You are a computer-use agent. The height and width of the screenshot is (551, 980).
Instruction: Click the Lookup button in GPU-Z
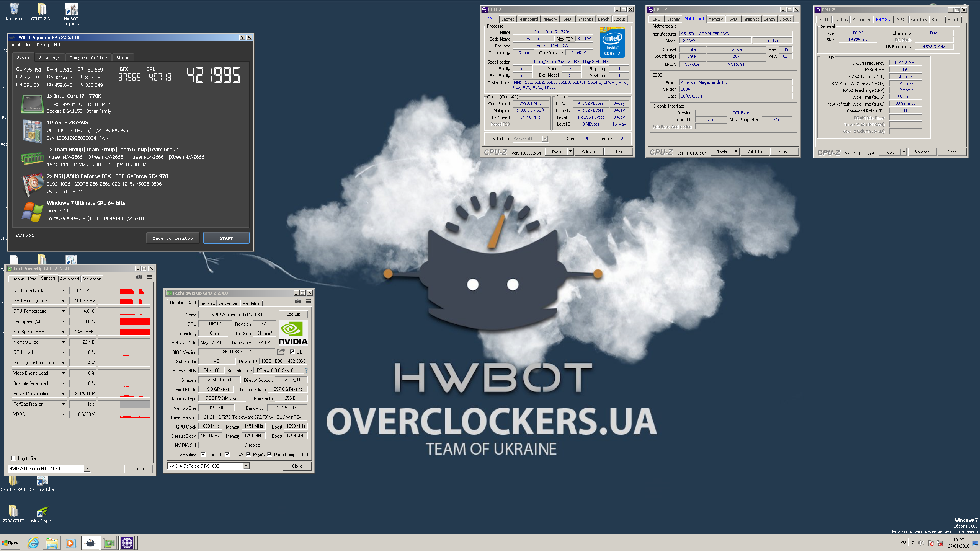click(x=293, y=314)
